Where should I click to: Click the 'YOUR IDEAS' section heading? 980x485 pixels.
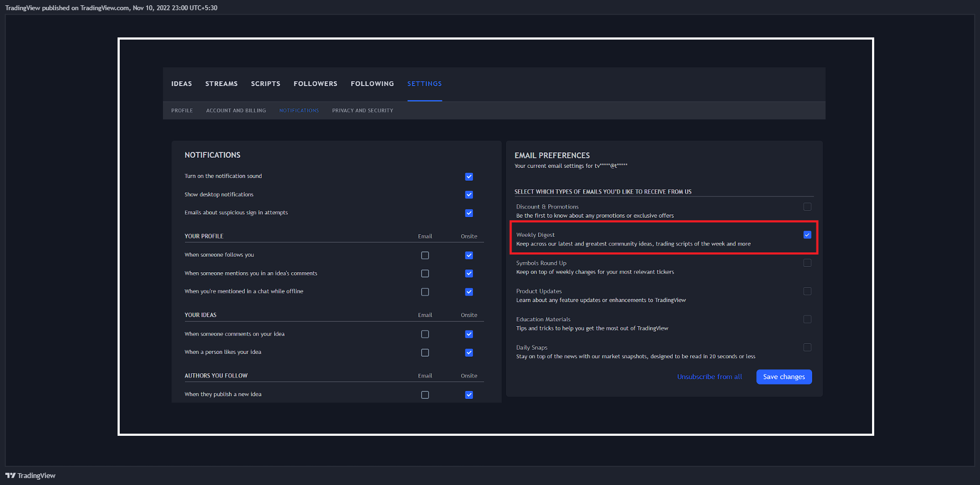pyautogui.click(x=200, y=315)
